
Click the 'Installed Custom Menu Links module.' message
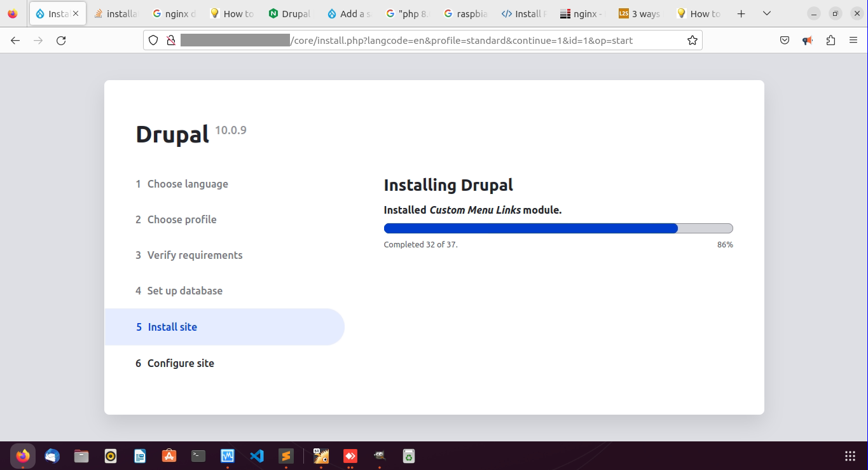tap(472, 210)
